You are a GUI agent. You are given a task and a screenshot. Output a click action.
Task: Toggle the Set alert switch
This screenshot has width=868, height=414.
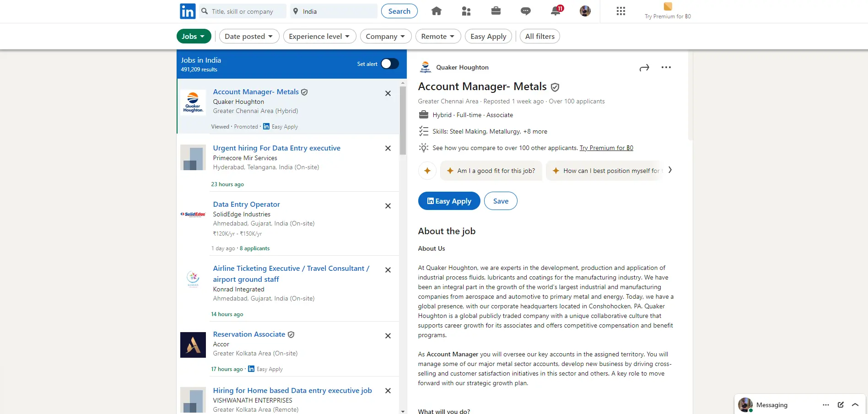click(x=390, y=64)
